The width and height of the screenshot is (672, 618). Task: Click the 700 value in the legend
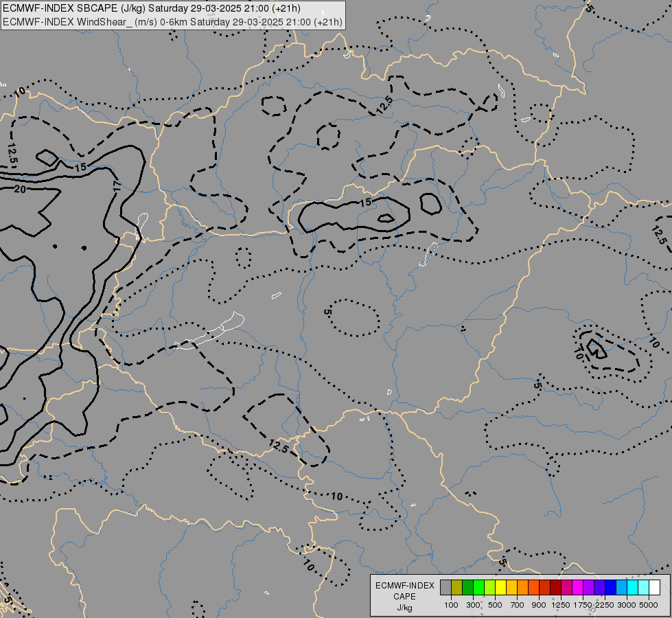tap(518, 605)
